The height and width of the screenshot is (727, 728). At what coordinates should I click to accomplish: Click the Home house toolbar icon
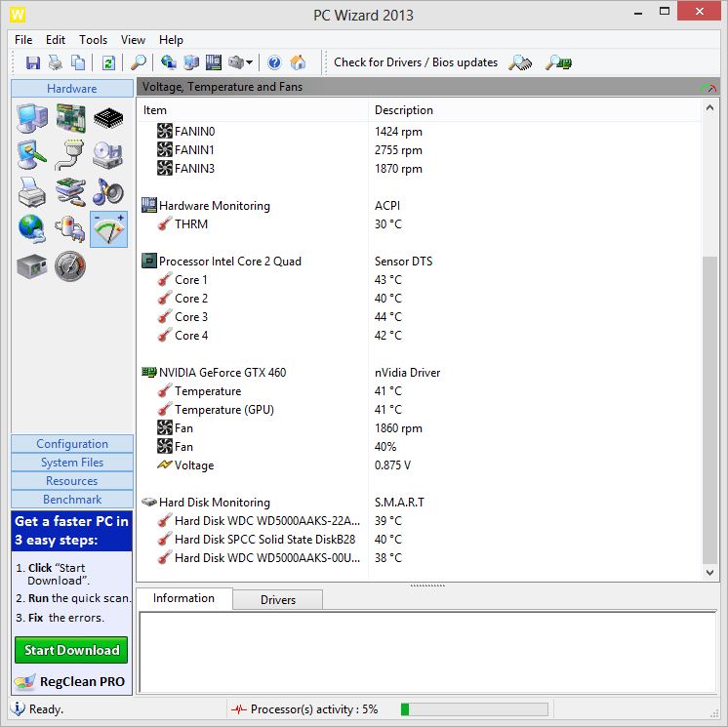coord(298,62)
